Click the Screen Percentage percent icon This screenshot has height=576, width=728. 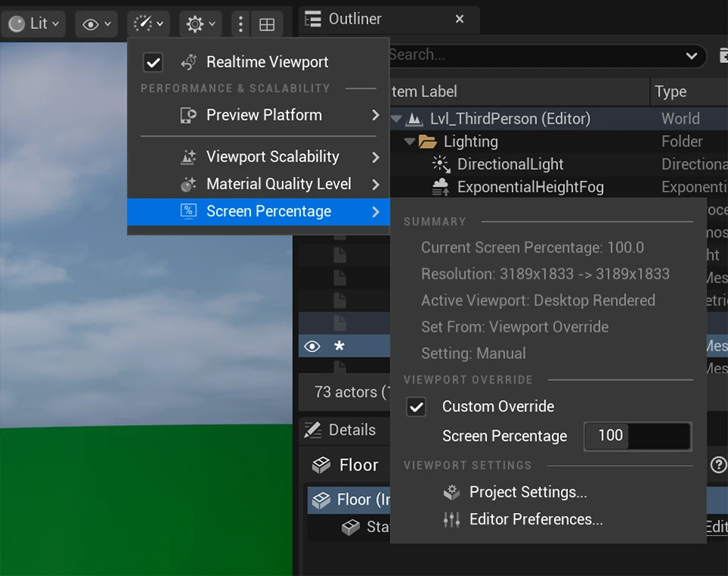pos(189,212)
